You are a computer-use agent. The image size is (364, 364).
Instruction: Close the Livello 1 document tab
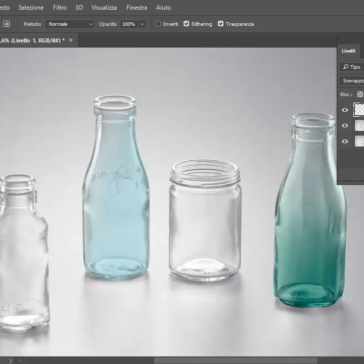(x=71, y=40)
